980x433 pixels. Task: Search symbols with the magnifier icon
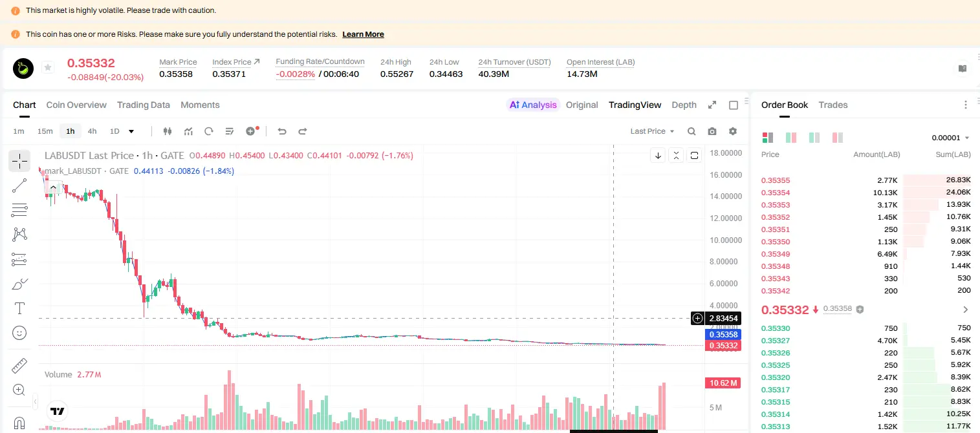coord(691,131)
